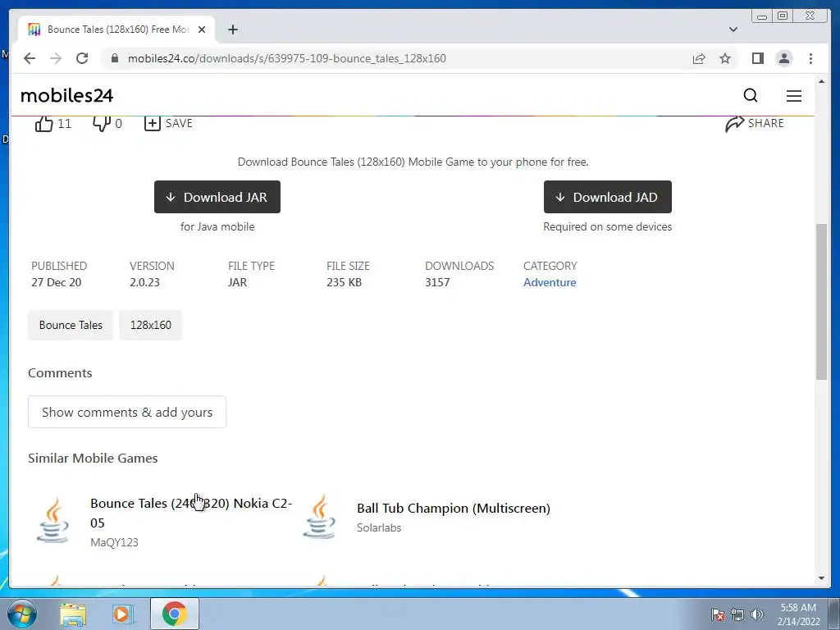This screenshot has height=630, width=840.
Task: Click the address bar URL
Action: (286, 58)
